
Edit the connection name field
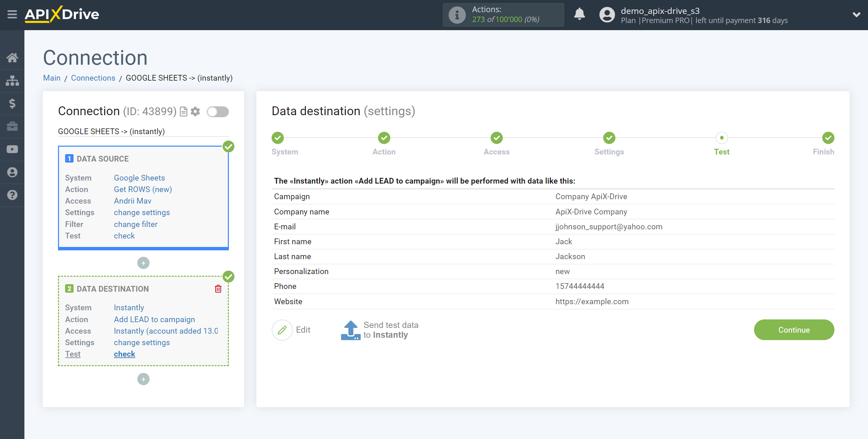[x=143, y=131]
